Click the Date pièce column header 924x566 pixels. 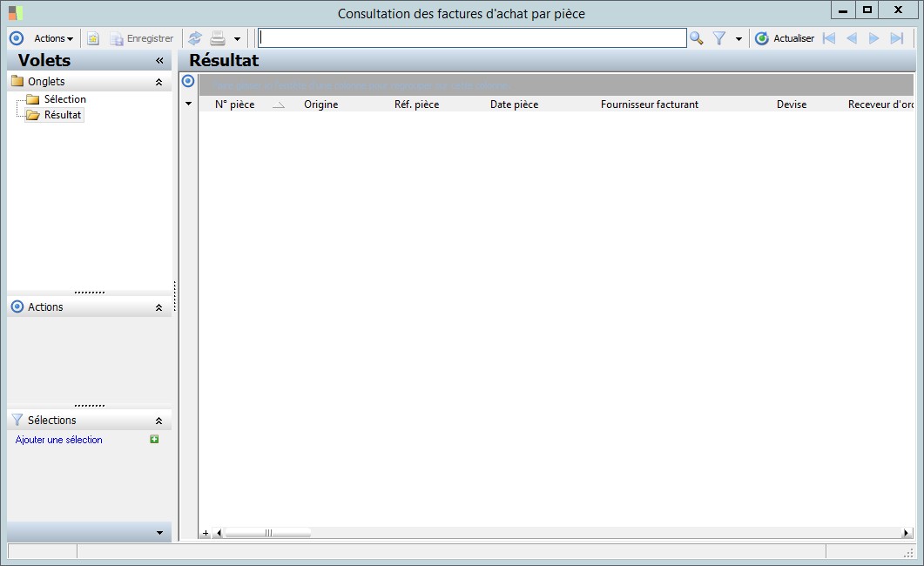[514, 104]
